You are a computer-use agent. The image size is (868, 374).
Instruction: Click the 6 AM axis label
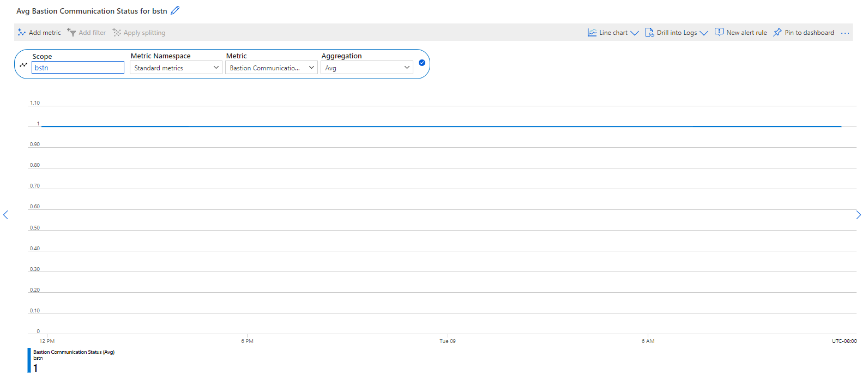[x=648, y=341]
